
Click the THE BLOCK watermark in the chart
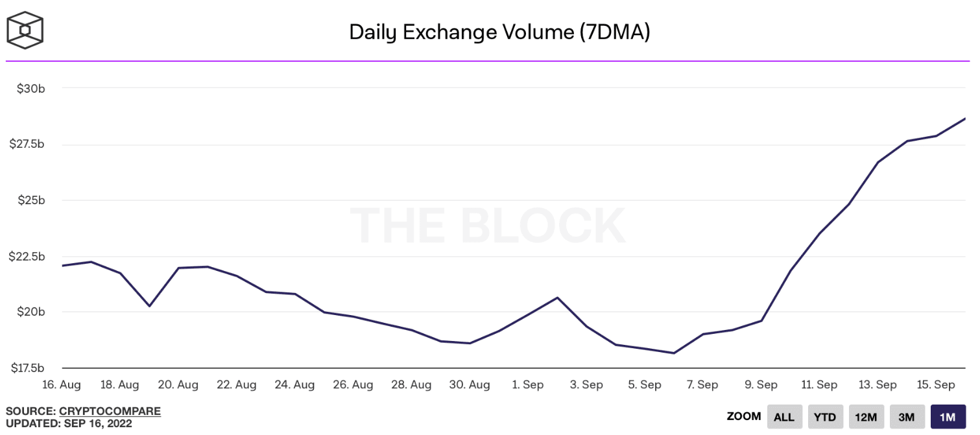point(488,226)
